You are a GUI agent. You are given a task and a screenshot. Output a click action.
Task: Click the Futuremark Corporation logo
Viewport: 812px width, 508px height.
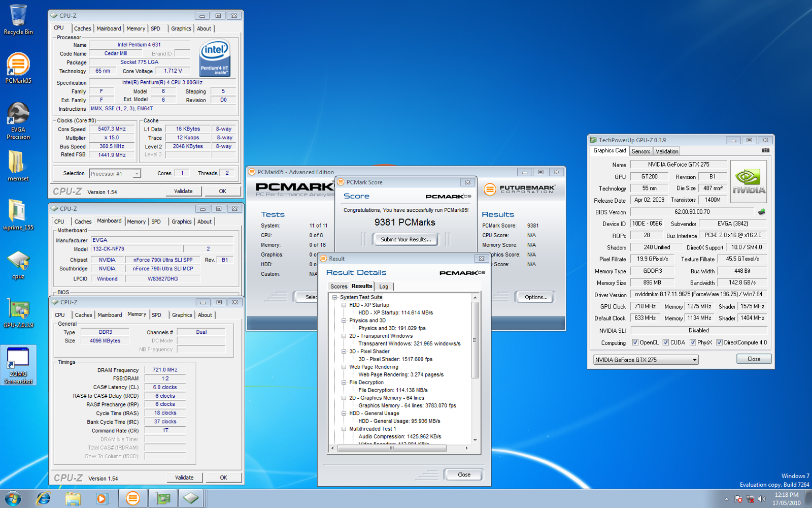(519, 189)
